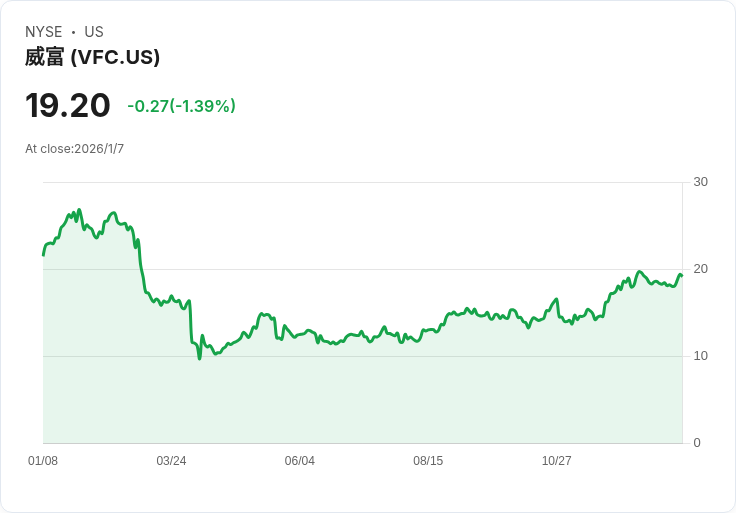Click the 19.20 current price
The height and width of the screenshot is (513, 736).
(68, 106)
